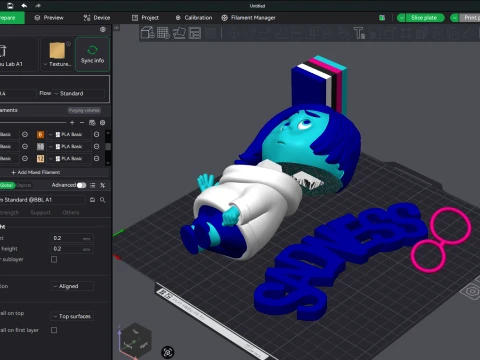480x360 pixels.
Task: Open the Support settings tab
Action: click(x=41, y=212)
